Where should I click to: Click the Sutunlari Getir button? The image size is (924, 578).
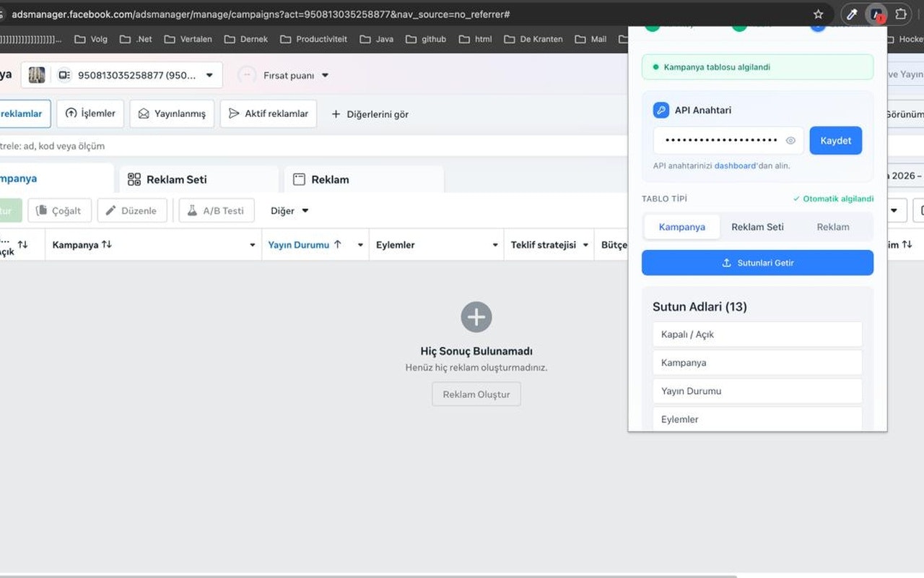click(x=757, y=262)
